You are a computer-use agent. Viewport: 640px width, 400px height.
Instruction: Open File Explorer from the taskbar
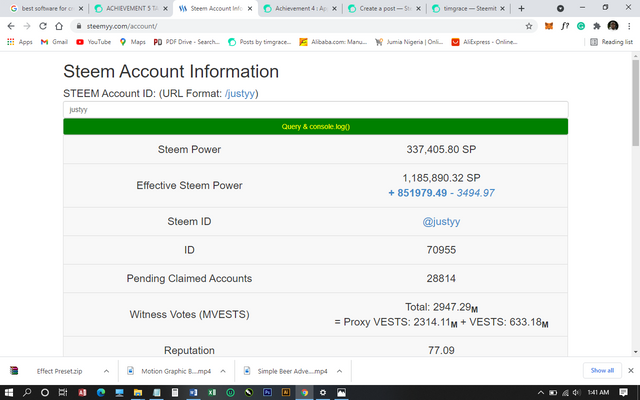(x=138, y=392)
